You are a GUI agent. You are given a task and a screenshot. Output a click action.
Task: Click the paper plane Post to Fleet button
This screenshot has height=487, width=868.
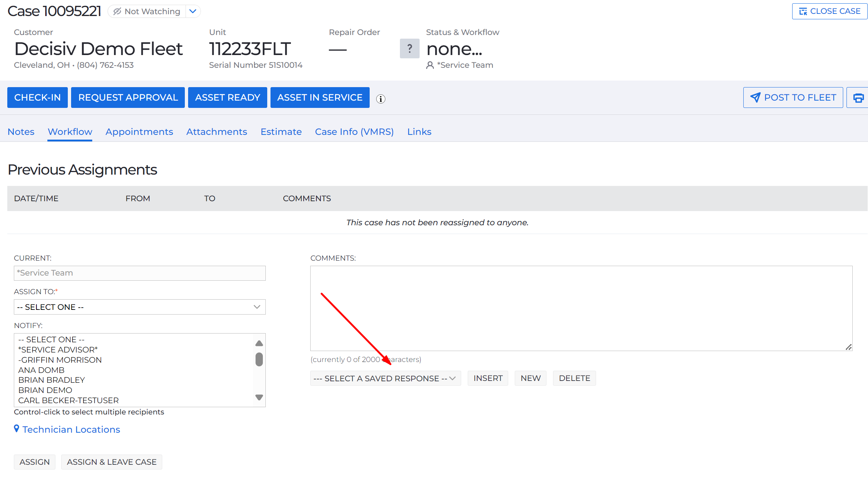[793, 98]
